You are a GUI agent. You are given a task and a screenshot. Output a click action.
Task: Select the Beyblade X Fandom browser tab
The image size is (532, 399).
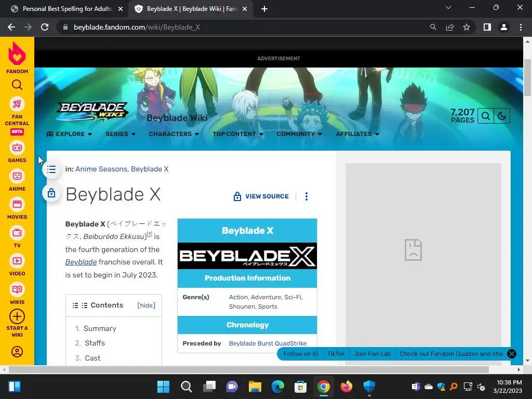[x=191, y=9]
